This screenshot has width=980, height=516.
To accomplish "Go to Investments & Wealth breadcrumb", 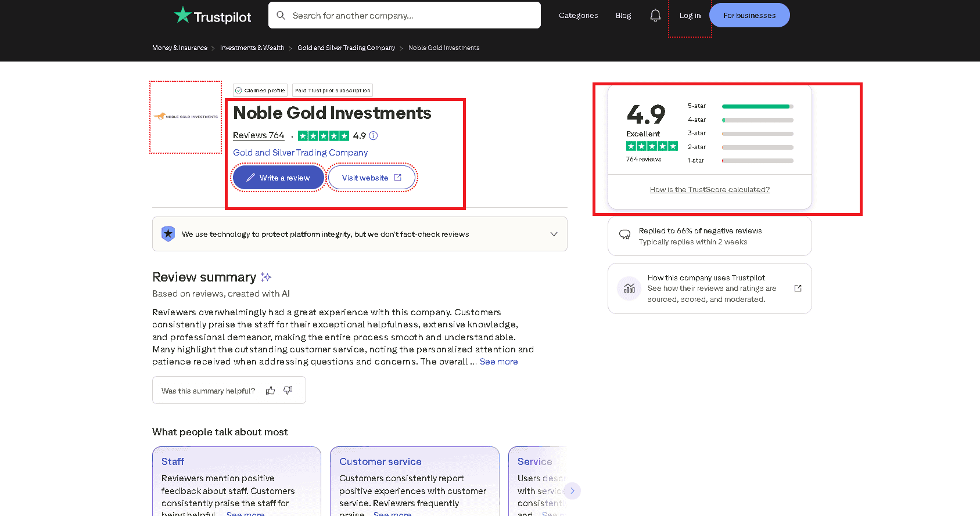I will [x=252, y=48].
